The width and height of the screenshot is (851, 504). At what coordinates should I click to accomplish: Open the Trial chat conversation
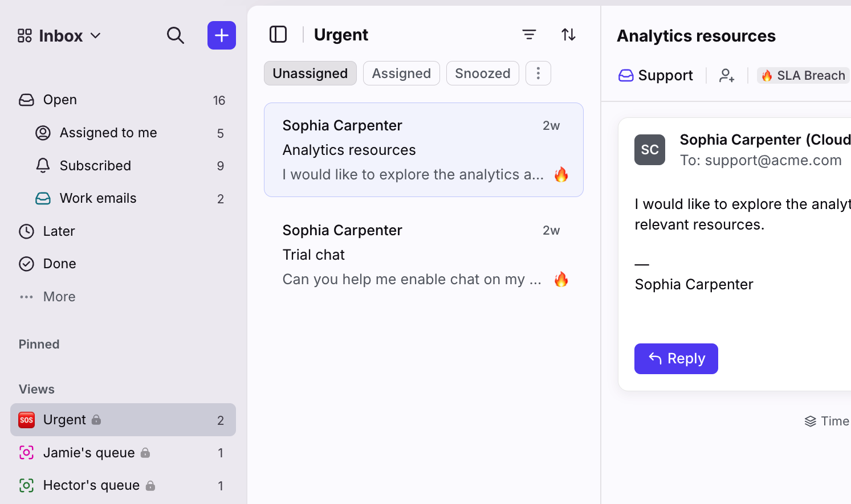coord(424,255)
